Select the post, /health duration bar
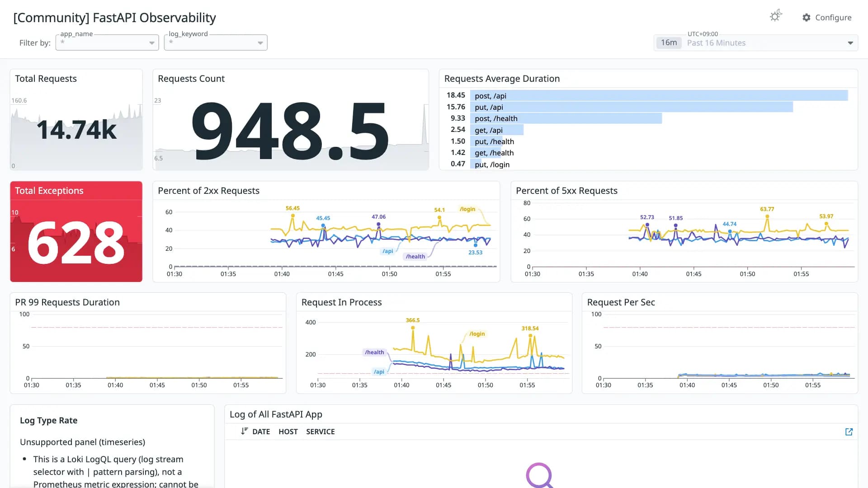Image resolution: width=868 pixels, height=488 pixels. [x=566, y=118]
